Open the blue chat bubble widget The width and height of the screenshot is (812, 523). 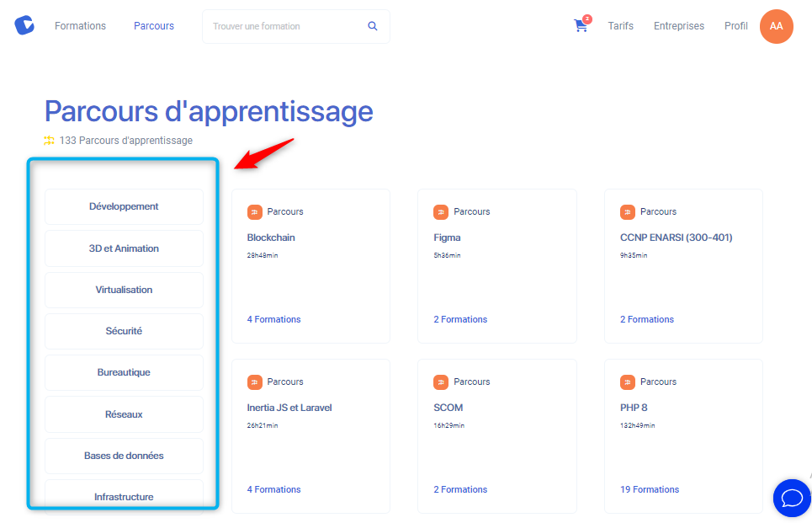[x=792, y=498]
